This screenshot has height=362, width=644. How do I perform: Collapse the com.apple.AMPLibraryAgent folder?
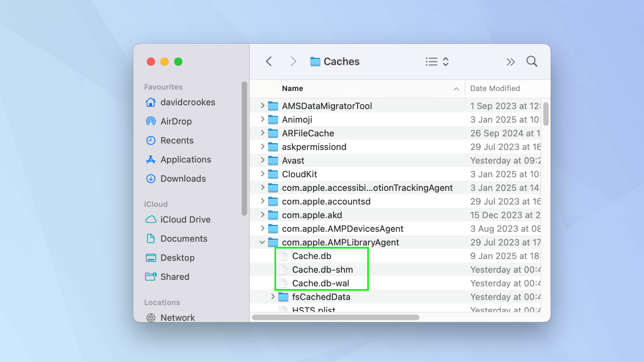tap(262, 242)
